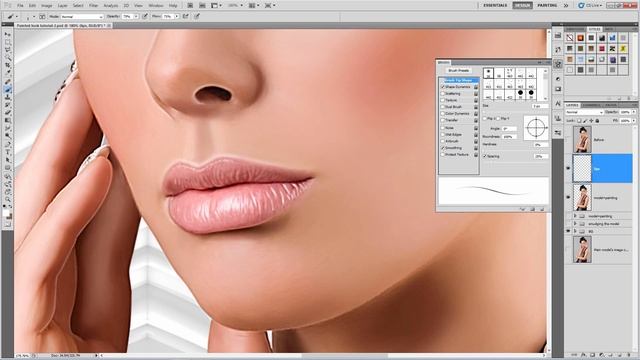Hide the selected blue layer's eye icon
Screen dimensions: 640x360
coord(568,168)
